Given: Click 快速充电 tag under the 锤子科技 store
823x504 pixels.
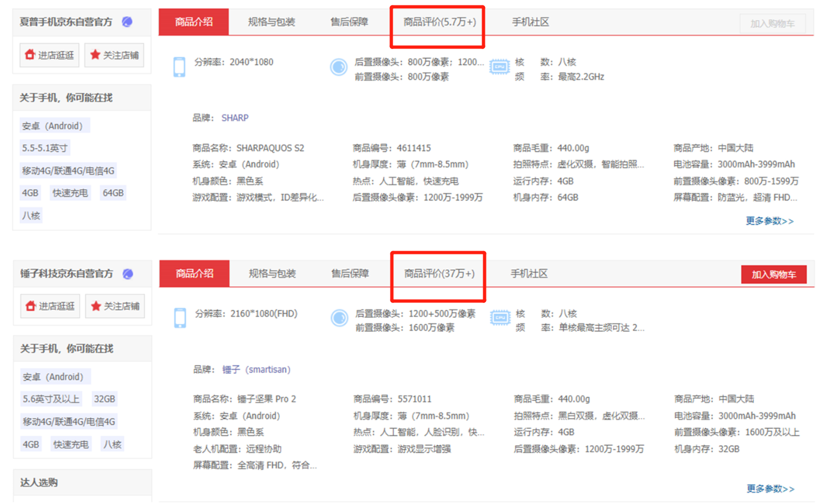Looking at the screenshot, I should [x=71, y=445].
